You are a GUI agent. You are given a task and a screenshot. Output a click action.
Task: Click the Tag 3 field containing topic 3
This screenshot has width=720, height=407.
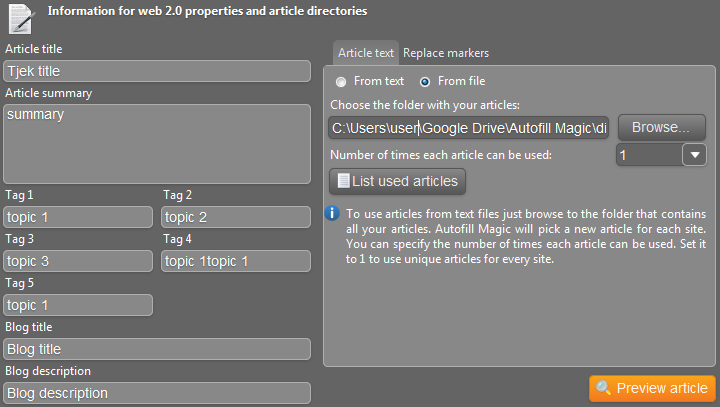pos(78,261)
